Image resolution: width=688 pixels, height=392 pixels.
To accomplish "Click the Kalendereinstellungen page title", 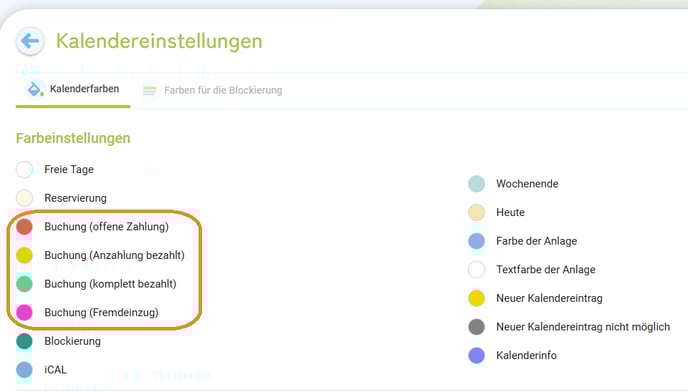I will coord(159,41).
